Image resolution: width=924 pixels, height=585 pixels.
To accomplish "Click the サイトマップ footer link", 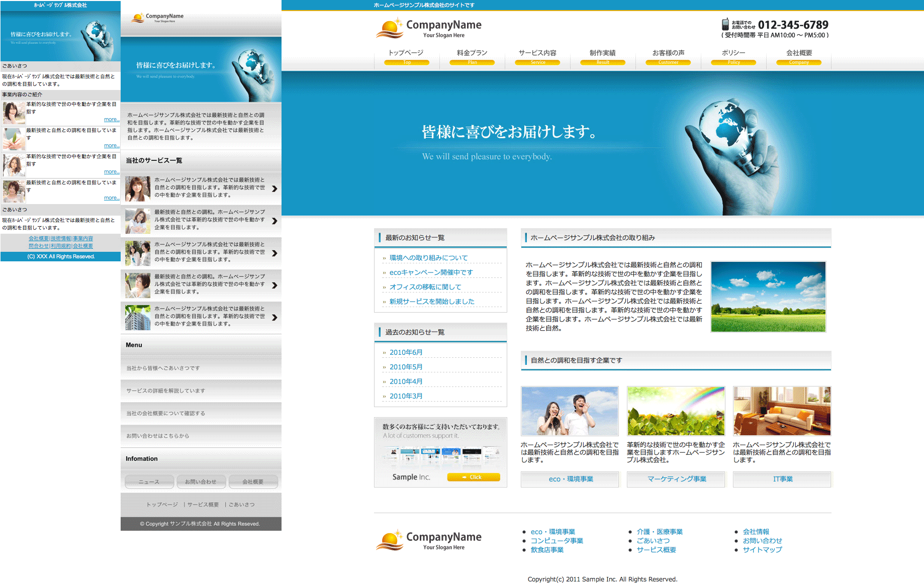I will tap(762, 550).
